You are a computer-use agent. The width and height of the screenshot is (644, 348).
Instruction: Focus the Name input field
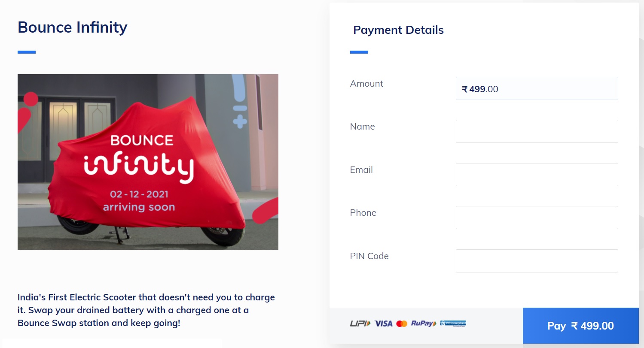coord(537,131)
